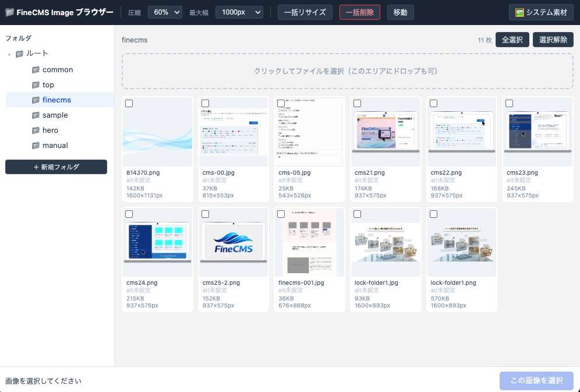The image size is (580, 392).
Task: Click the hero folder icon
Action: point(36,130)
